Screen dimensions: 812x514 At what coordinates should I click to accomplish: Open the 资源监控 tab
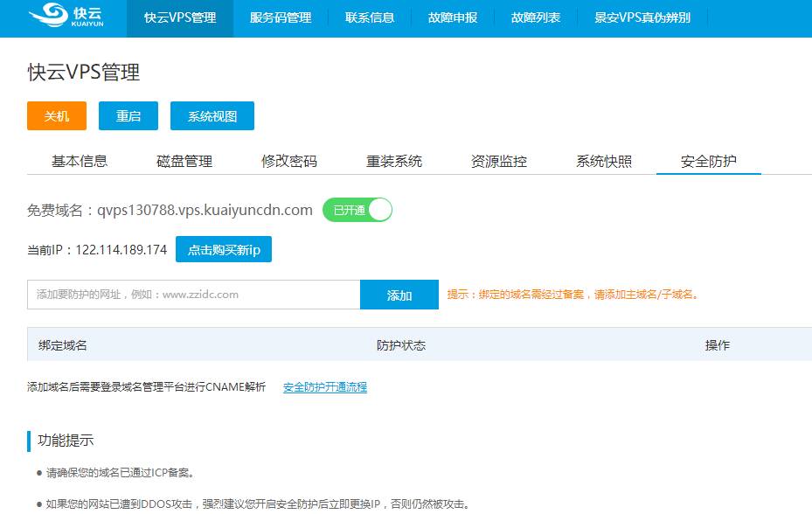(x=499, y=162)
